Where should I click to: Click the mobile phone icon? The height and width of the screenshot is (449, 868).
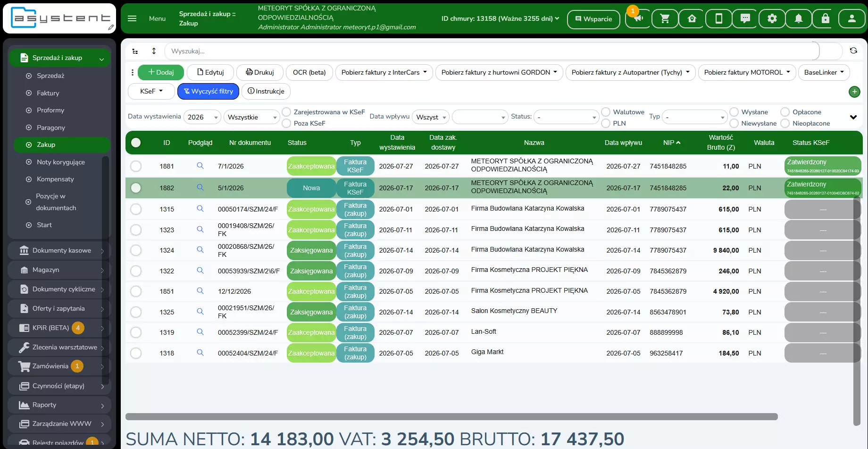[719, 19]
